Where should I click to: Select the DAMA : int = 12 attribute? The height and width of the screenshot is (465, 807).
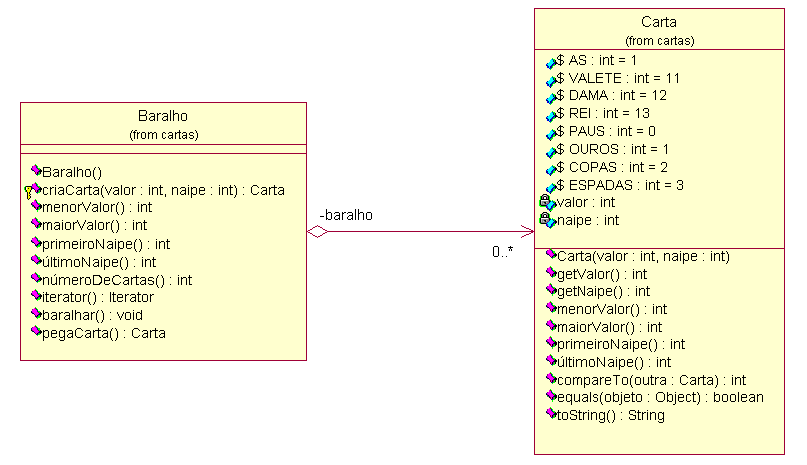[611, 95]
